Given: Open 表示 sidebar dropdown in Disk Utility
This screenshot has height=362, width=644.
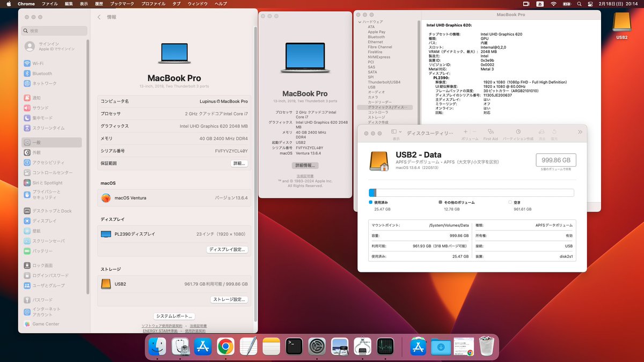Looking at the screenshot, I should [x=396, y=132].
